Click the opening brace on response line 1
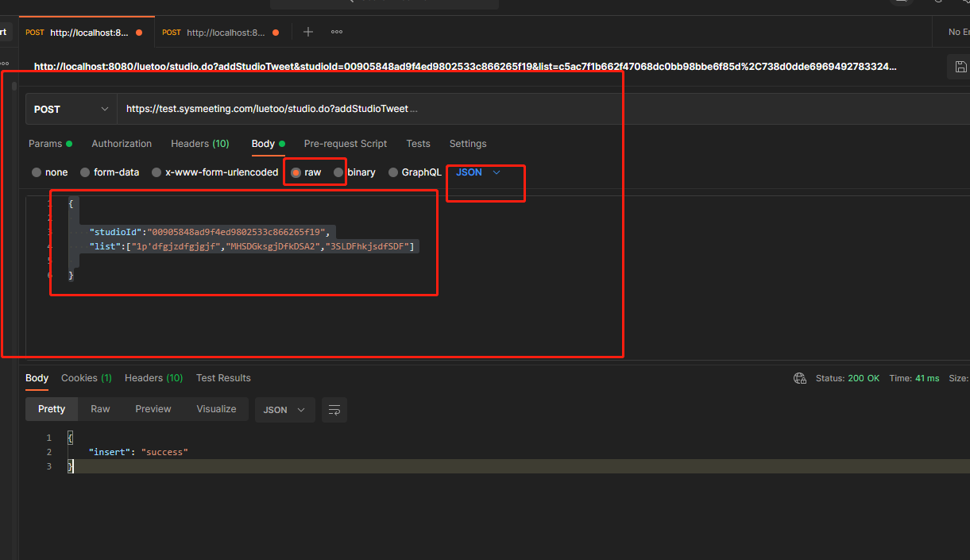Image resolution: width=970 pixels, height=560 pixels. pos(70,438)
